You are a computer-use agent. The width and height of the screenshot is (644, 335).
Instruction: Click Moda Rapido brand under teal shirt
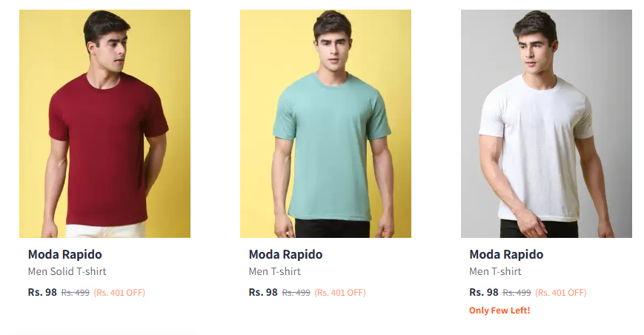[285, 254]
